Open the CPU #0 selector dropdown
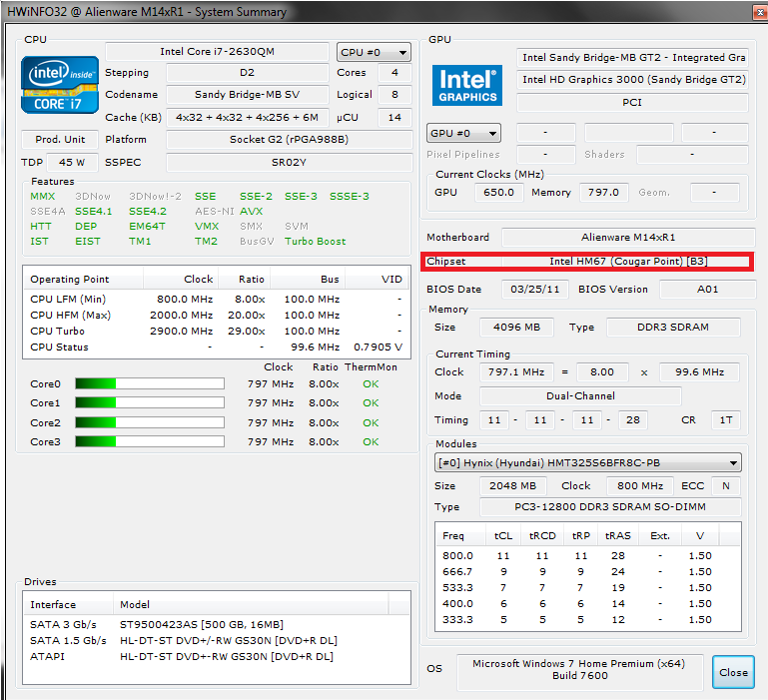The height and width of the screenshot is (700, 768). click(x=374, y=52)
